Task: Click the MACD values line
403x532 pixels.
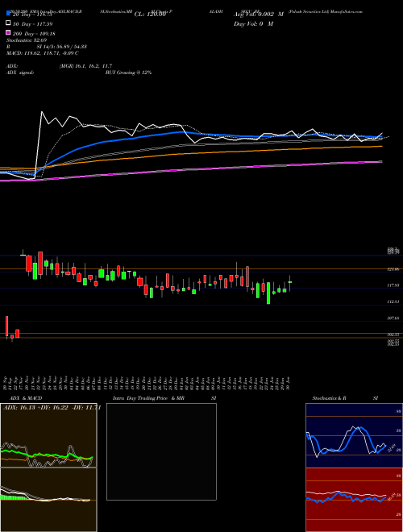Action: tap(43, 53)
